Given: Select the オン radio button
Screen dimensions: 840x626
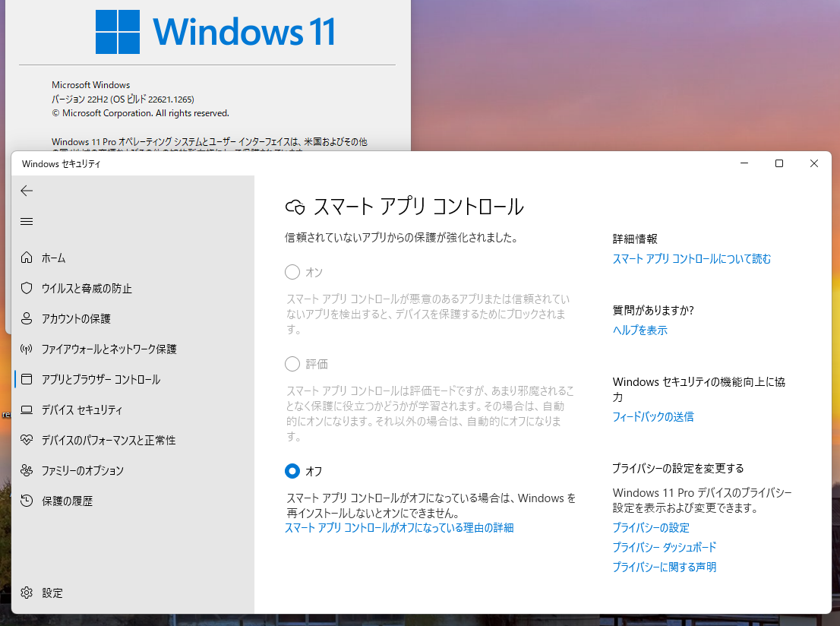Looking at the screenshot, I should point(292,272).
